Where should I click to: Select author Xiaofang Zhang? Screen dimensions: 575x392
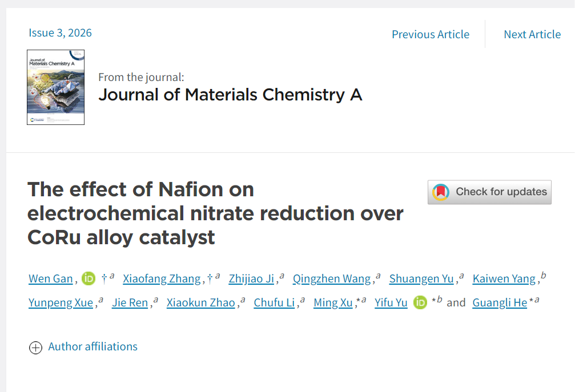click(x=162, y=279)
